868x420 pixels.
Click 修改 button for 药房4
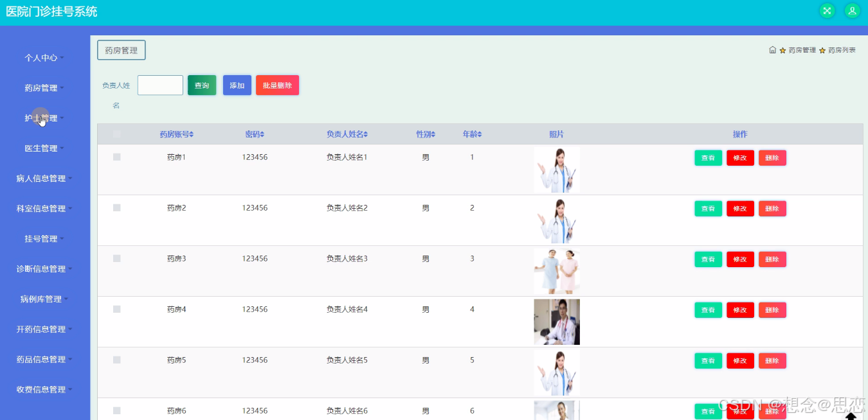coord(740,310)
